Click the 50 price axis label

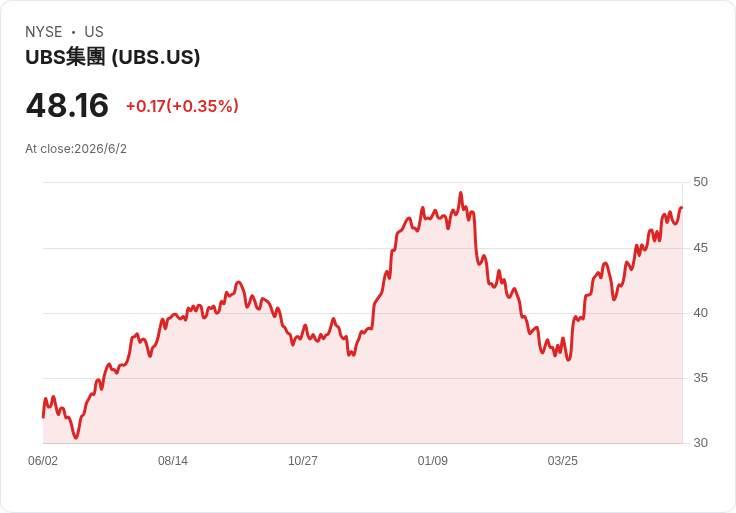click(x=700, y=182)
